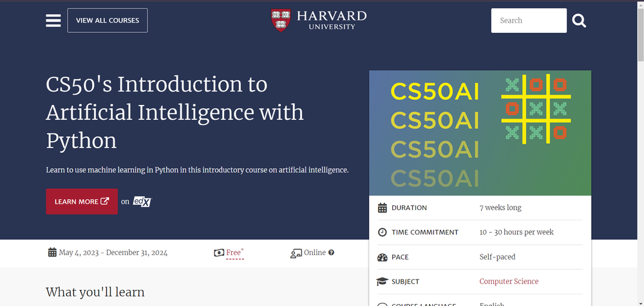Click the Subject graduation cap icon

pyautogui.click(x=383, y=282)
